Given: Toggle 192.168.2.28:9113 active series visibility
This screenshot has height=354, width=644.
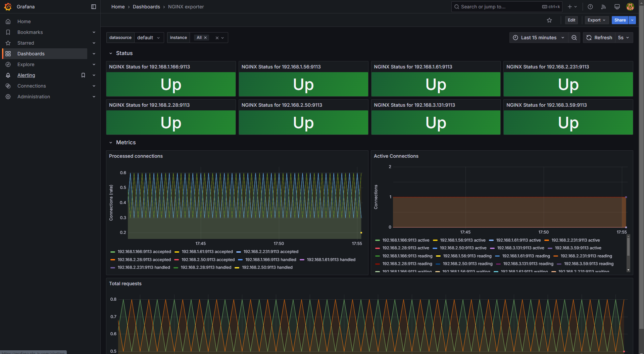Looking at the screenshot, I should 405,248.
